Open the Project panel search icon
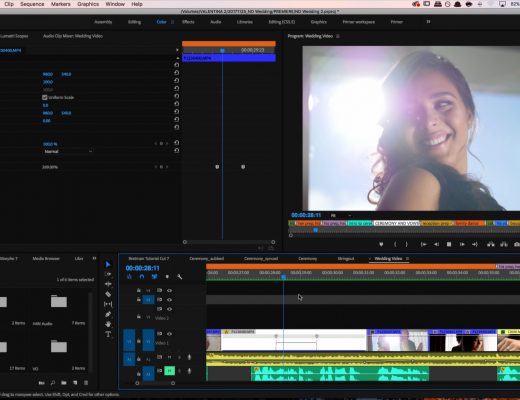Image resolution: width=520 pixels, height=400 pixels. 53,383
